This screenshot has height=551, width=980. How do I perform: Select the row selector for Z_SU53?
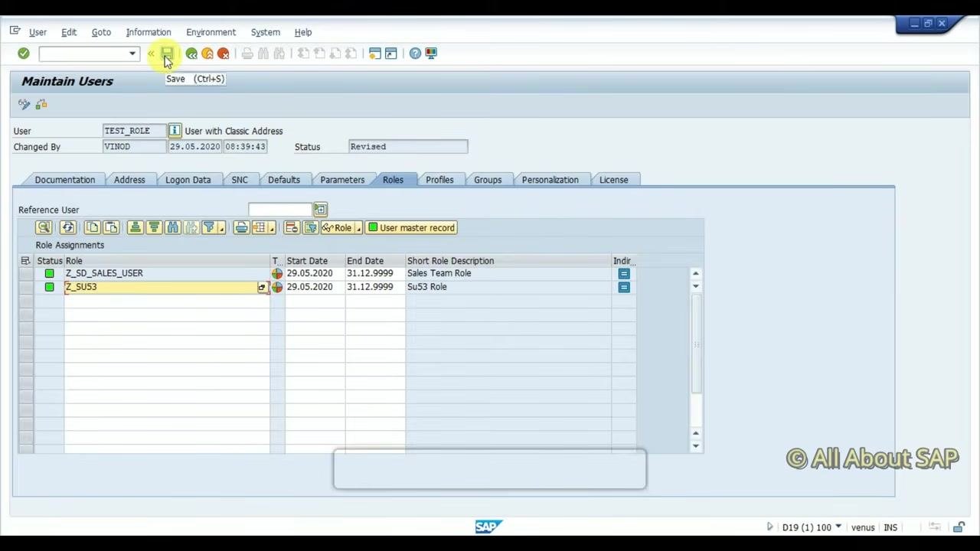click(x=26, y=287)
